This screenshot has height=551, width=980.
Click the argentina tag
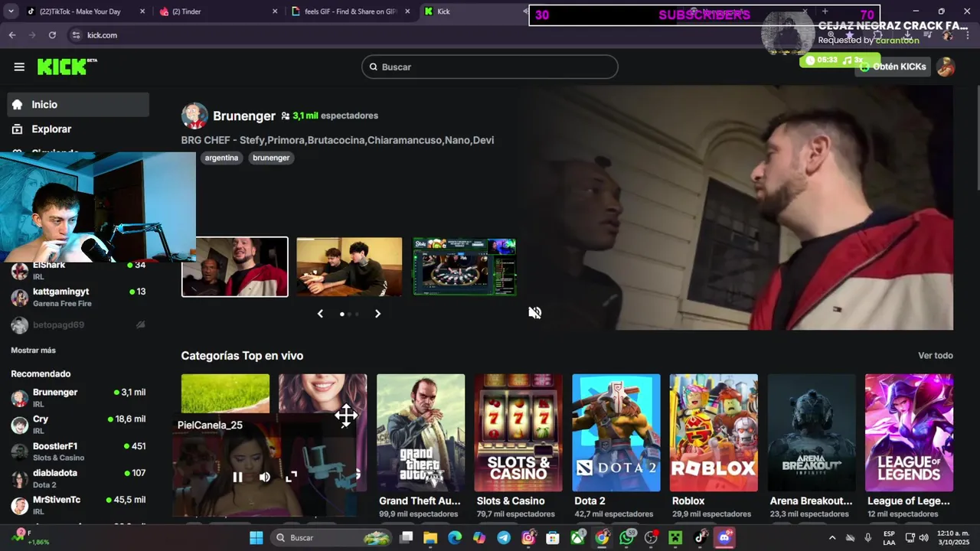(222, 158)
